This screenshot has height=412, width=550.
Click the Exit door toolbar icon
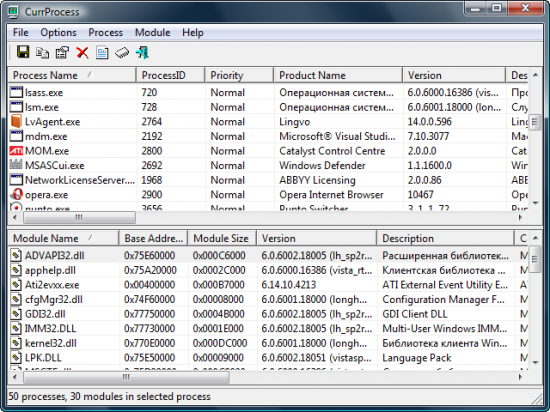coord(142,53)
